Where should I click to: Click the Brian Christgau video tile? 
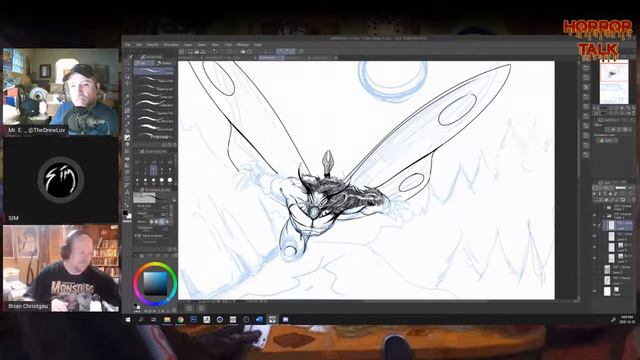click(61, 268)
